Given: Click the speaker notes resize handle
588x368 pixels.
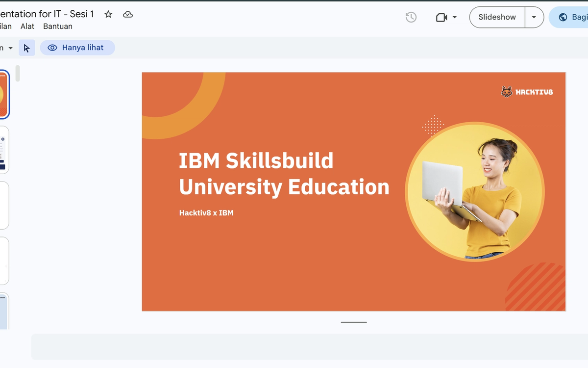Looking at the screenshot, I should [354, 322].
